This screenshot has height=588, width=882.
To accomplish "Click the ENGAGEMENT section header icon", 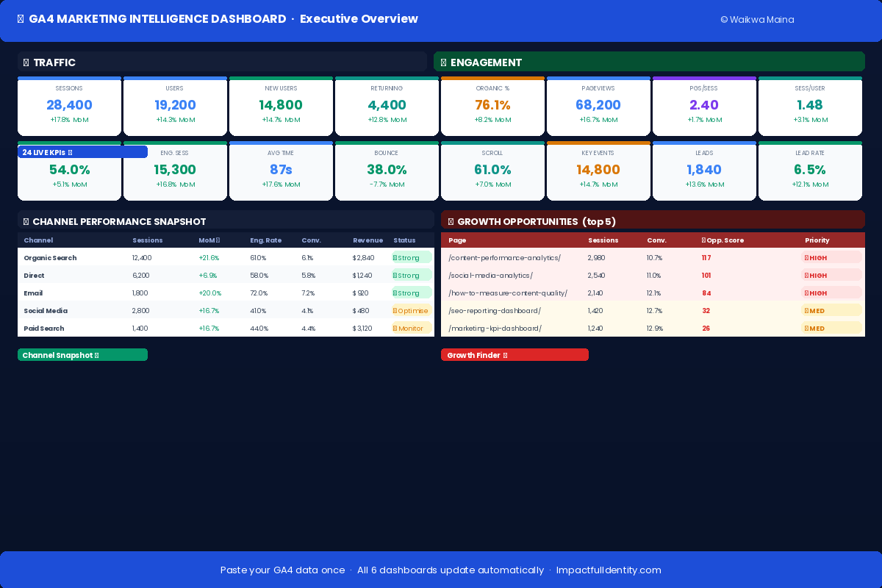I will click(x=442, y=62).
